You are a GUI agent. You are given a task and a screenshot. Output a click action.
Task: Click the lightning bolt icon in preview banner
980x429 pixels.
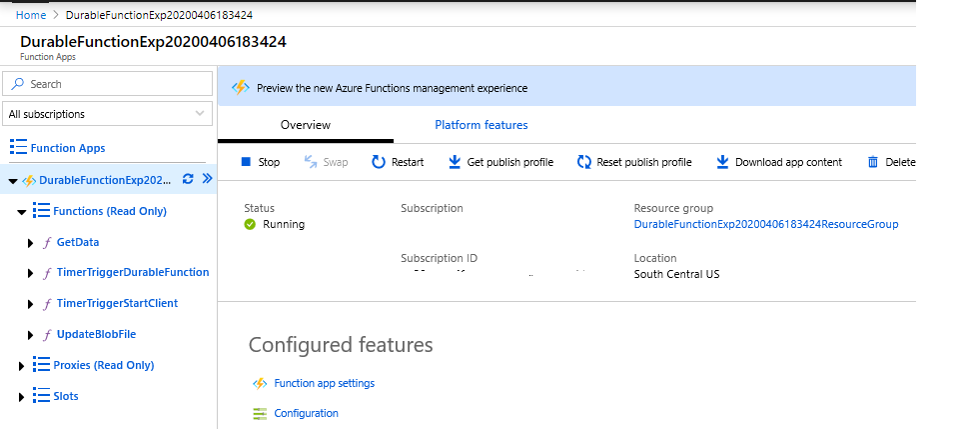pos(241,88)
